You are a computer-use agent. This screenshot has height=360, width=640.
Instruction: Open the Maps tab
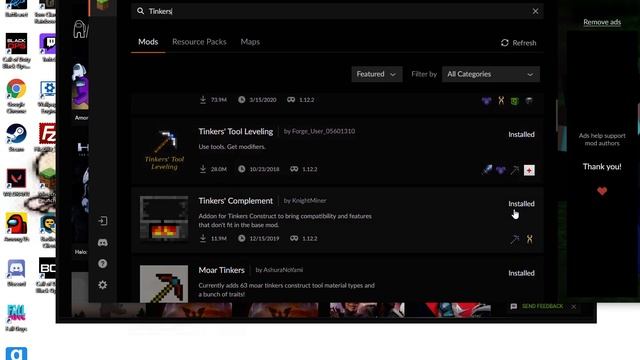250,42
